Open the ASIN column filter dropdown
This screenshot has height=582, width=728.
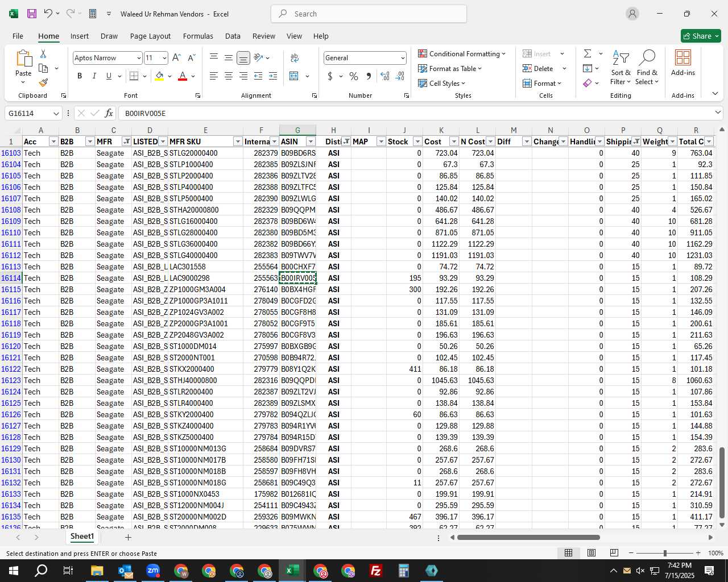click(x=311, y=142)
